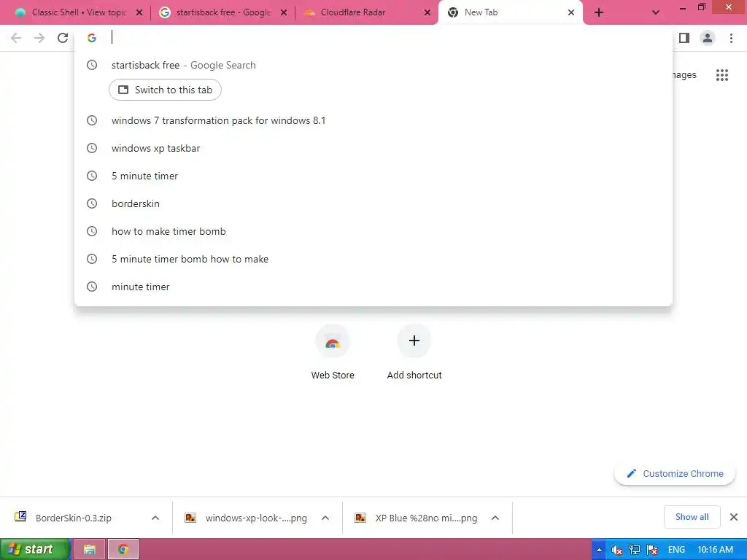Open the XP Blue png download
This screenshot has width=747, height=560.
(426, 518)
